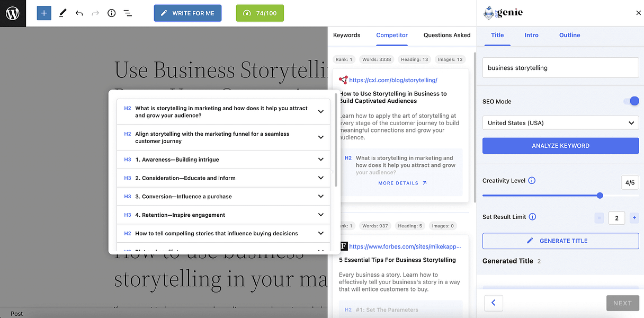This screenshot has width=644, height=318.
Task: Expand the '1. Awareness—Building intrigue' heading
Action: [x=320, y=160]
